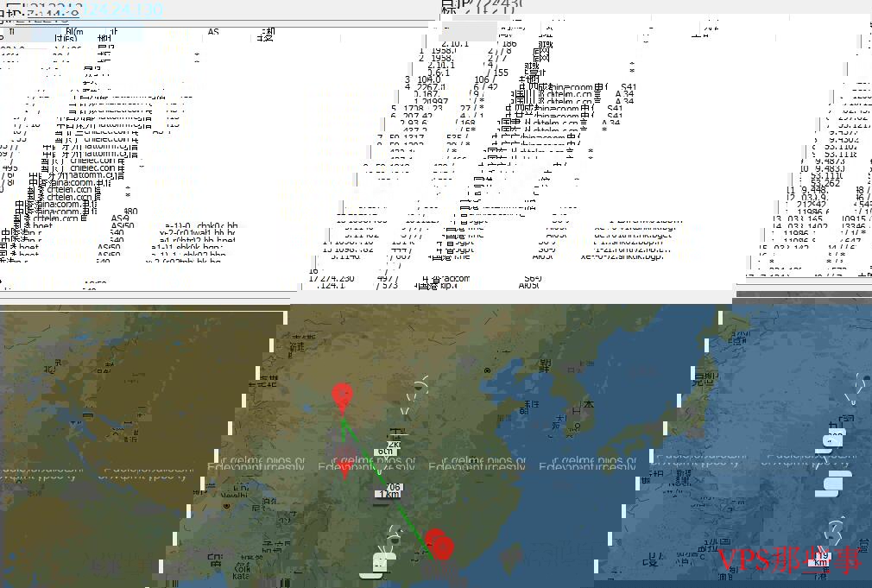This screenshot has width=872, height=588.
Task: Click the km scale label at bottom right
Action: tap(821, 560)
